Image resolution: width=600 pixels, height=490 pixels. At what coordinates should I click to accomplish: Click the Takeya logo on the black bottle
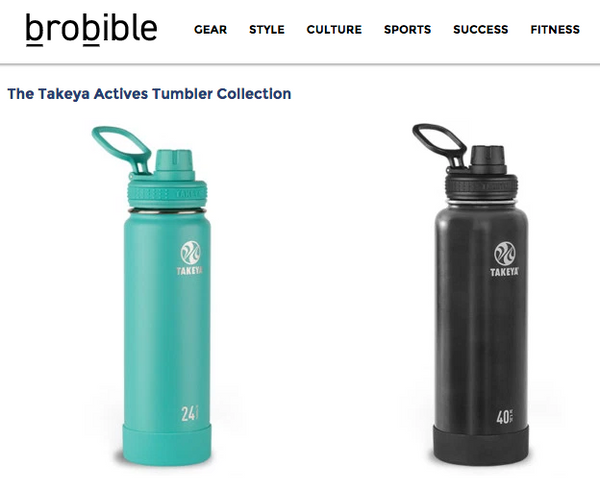click(505, 259)
